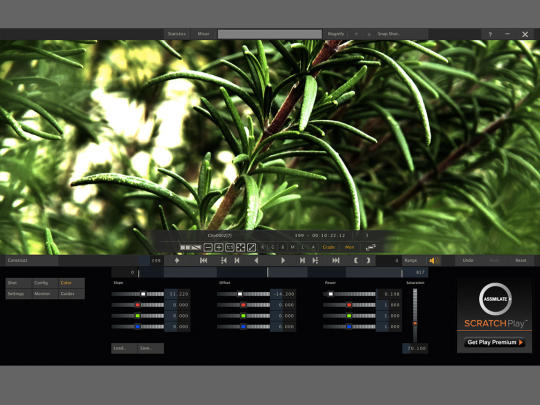Click Get Play Premium link
This screenshot has height=405, width=540.
coord(495,342)
